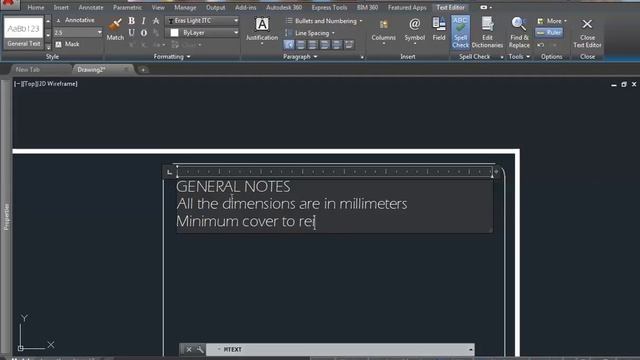This screenshot has width=640, height=360.
Task: Select center paragraph alignment icon
Action: (313, 44)
